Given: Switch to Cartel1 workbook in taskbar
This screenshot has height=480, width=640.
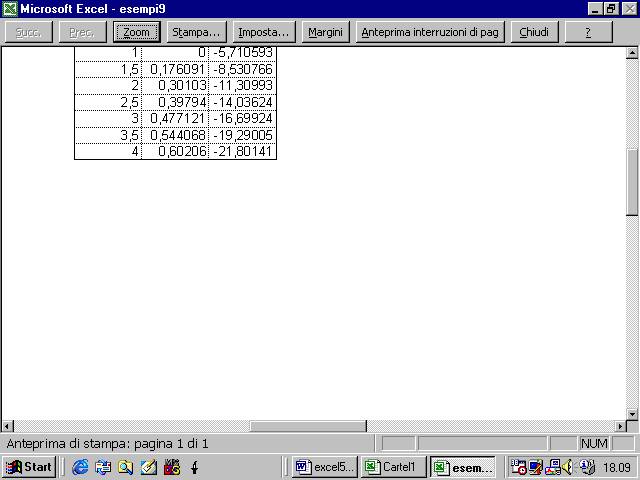Looking at the screenshot, I should click(x=393, y=467).
